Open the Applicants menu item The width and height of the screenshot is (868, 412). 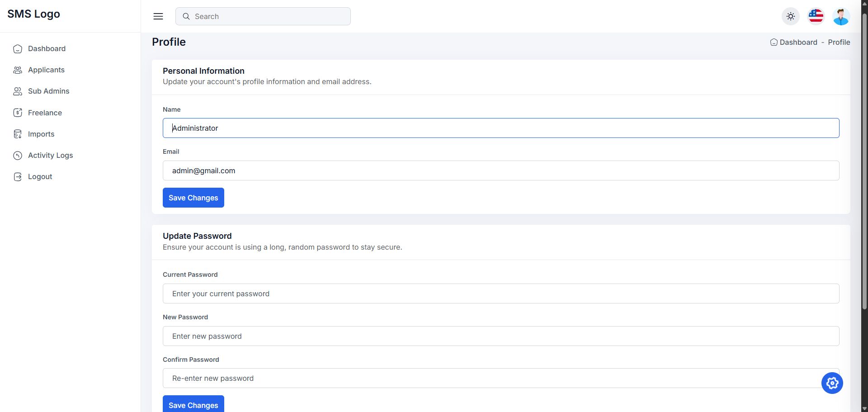click(x=46, y=70)
